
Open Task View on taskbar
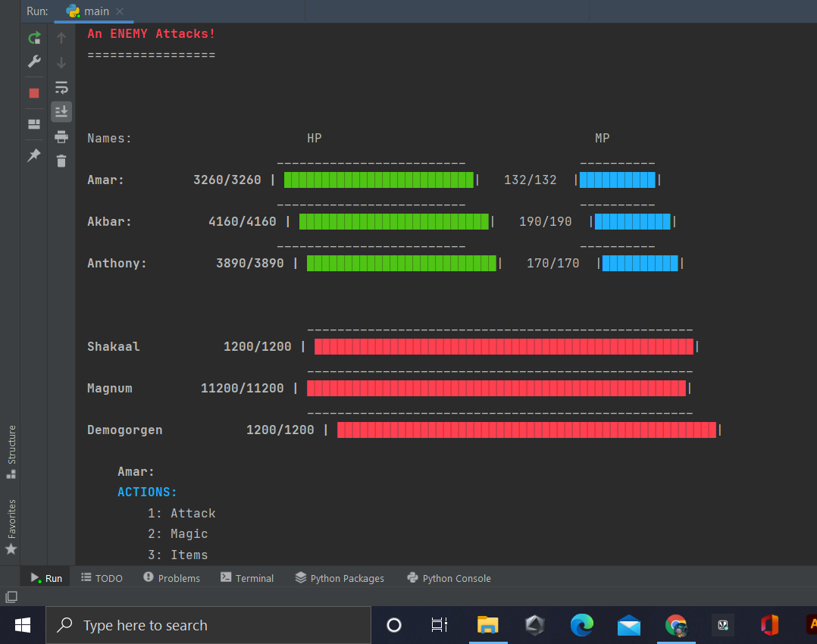pos(440,625)
